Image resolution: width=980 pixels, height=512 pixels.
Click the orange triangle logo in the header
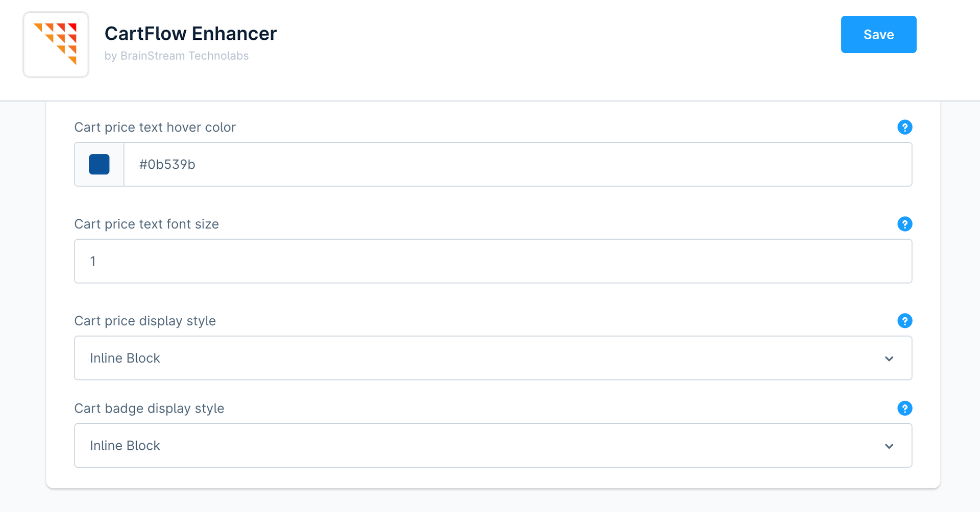(x=55, y=44)
